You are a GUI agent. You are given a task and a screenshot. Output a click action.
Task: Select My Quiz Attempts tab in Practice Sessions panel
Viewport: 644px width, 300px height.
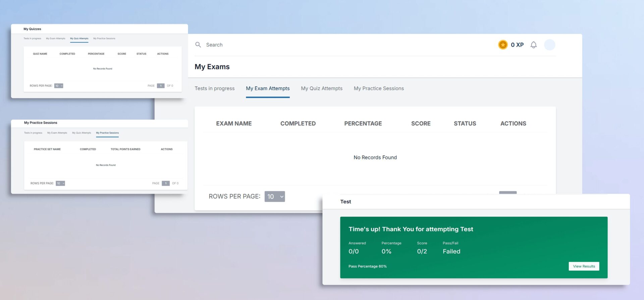pos(82,133)
